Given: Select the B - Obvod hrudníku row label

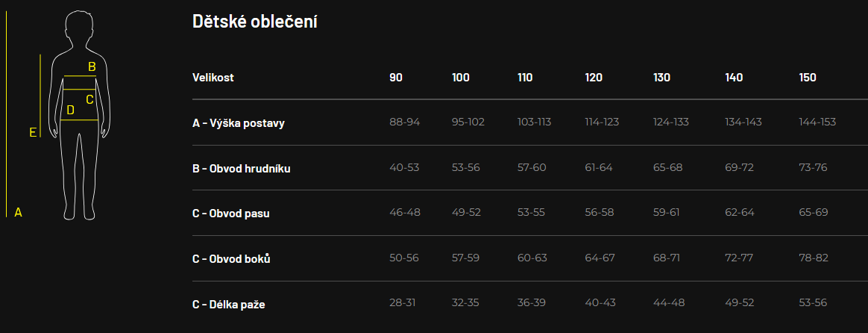Looking at the screenshot, I should tap(242, 169).
